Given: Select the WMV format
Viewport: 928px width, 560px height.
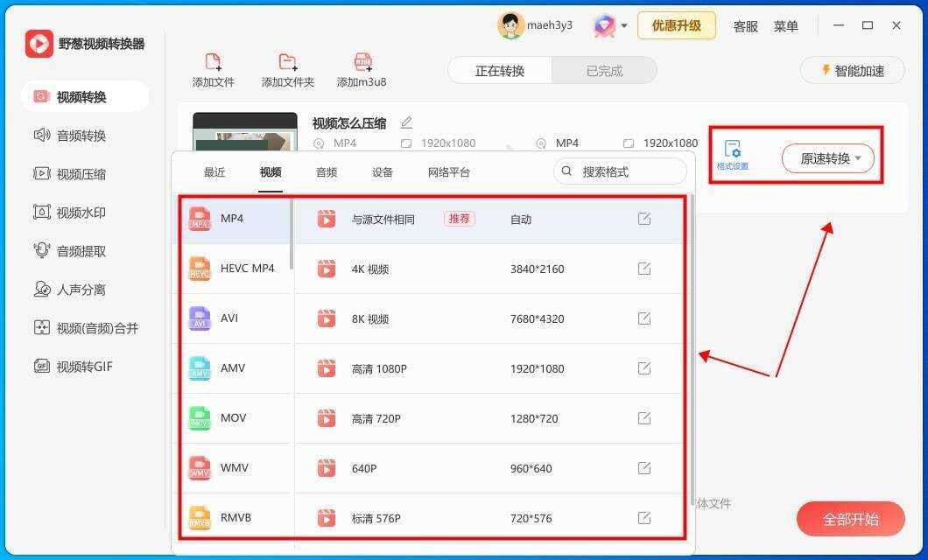Looking at the screenshot, I should coord(236,468).
